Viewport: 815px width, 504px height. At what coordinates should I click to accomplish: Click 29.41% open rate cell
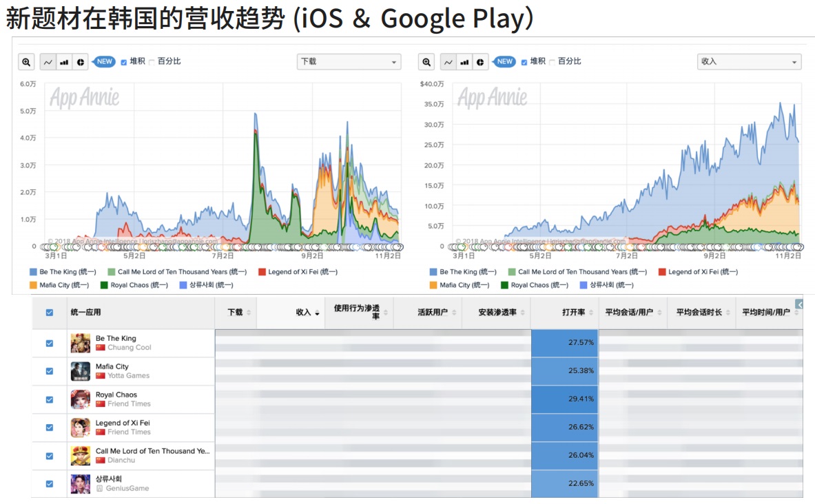pyautogui.click(x=565, y=399)
